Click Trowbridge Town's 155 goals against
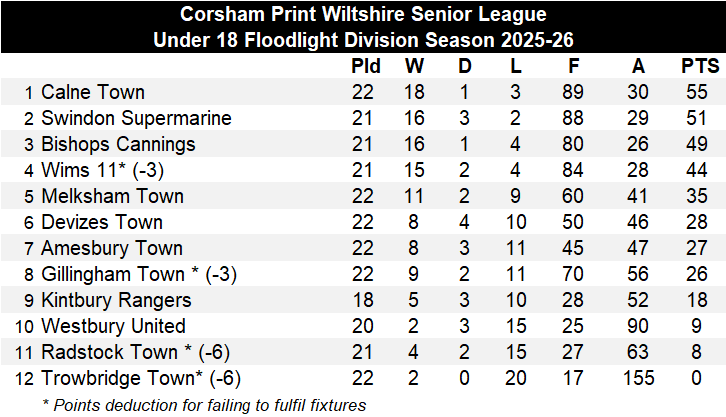The width and height of the screenshot is (726, 417). click(638, 378)
